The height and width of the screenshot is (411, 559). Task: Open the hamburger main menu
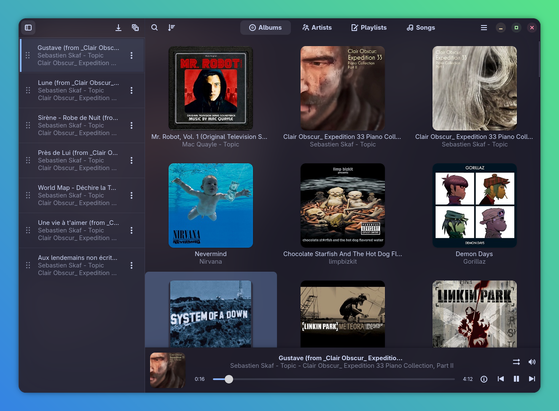coord(484,27)
